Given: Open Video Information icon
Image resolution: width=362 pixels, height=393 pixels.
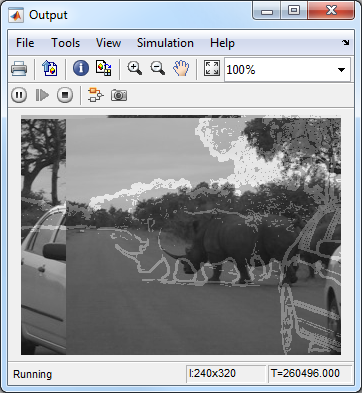Looking at the screenshot, I should pos(81,69).
